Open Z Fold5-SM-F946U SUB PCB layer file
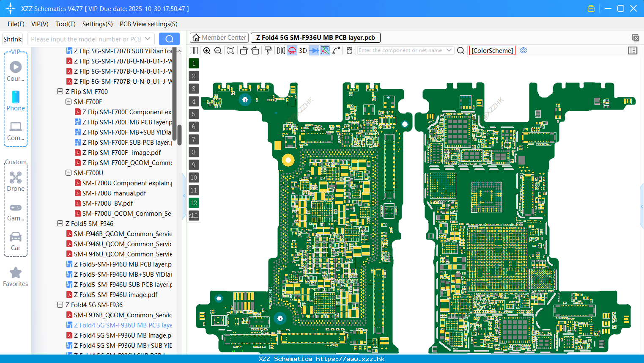 pos(119,284)
